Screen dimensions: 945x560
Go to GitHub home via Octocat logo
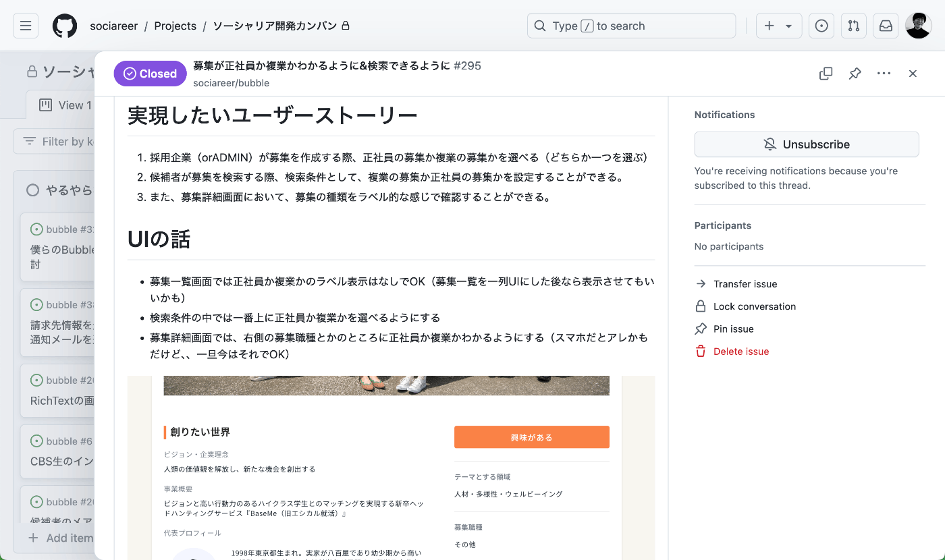coord(64,26)
